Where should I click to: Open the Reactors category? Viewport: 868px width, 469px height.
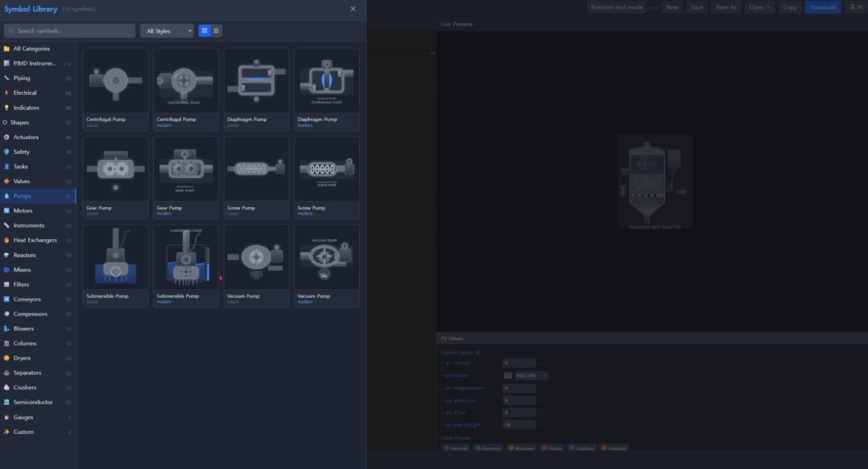38,255
